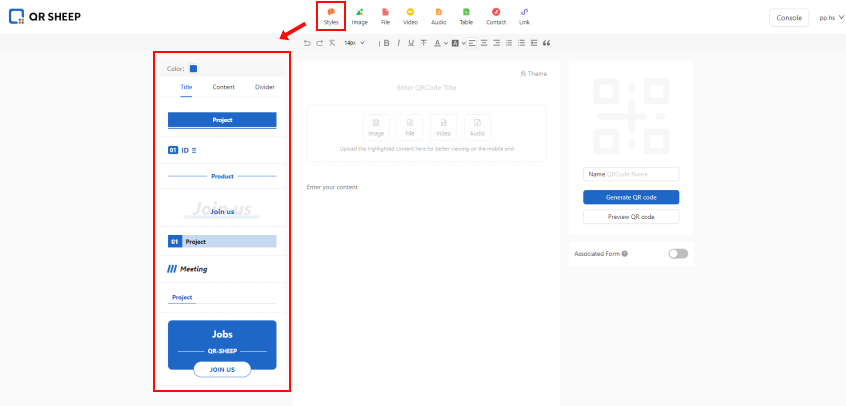Choose the 01 Project numbered bar style
This screenshot has width=846, height=406.
[x=222, y=242]
